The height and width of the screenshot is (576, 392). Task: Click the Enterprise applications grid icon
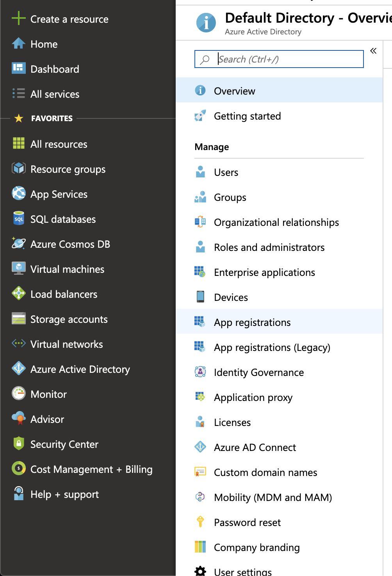(200, 272)
